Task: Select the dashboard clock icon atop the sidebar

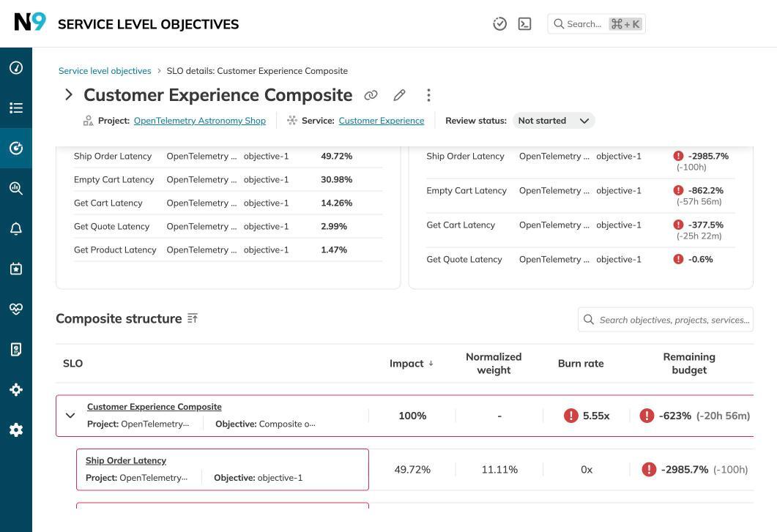Action: pyautogui.click(x=15, y=67)
